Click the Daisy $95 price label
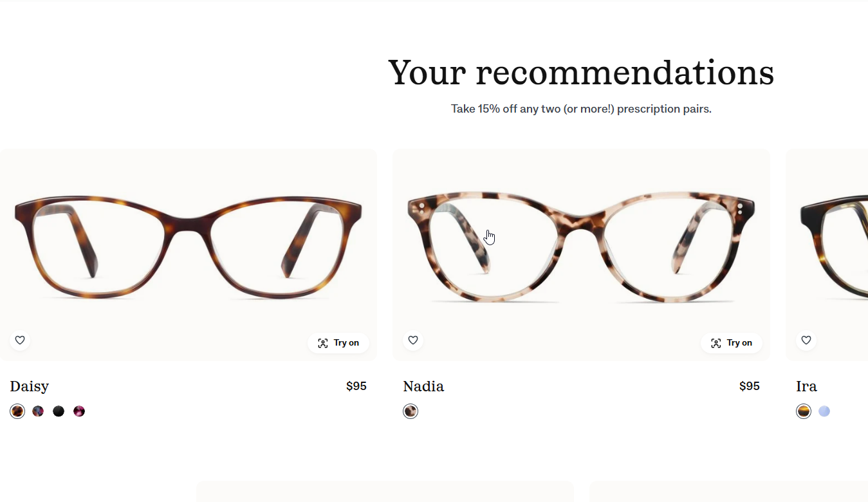This screenshot has height=502, width=868. [x=356, y=386]
